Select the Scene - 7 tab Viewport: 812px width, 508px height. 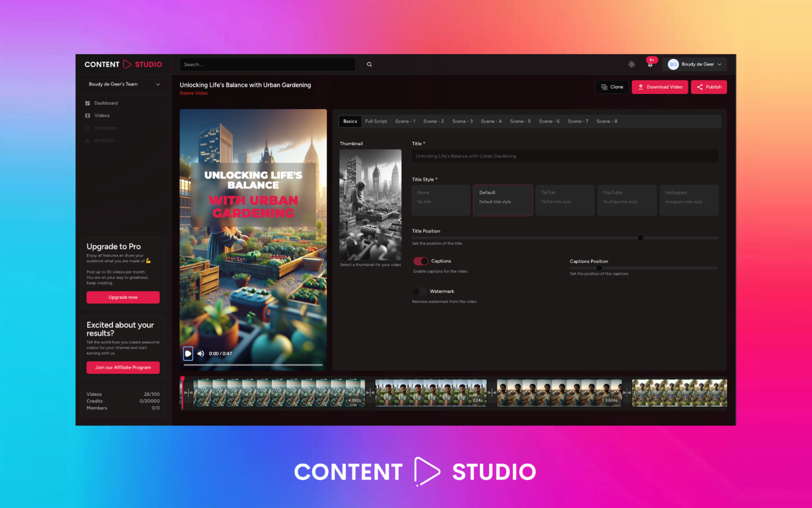click(x=578, y=121)
